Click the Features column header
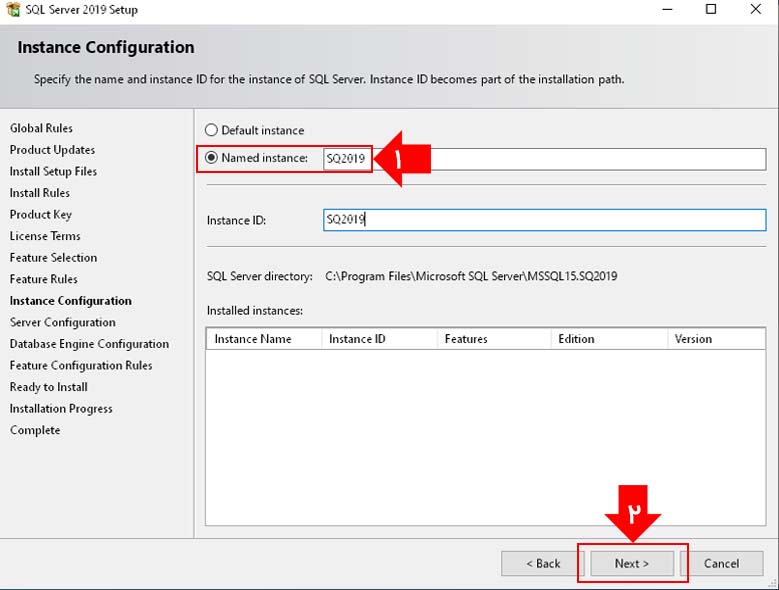This screenshot has height=590, width=779. [494, 339]
